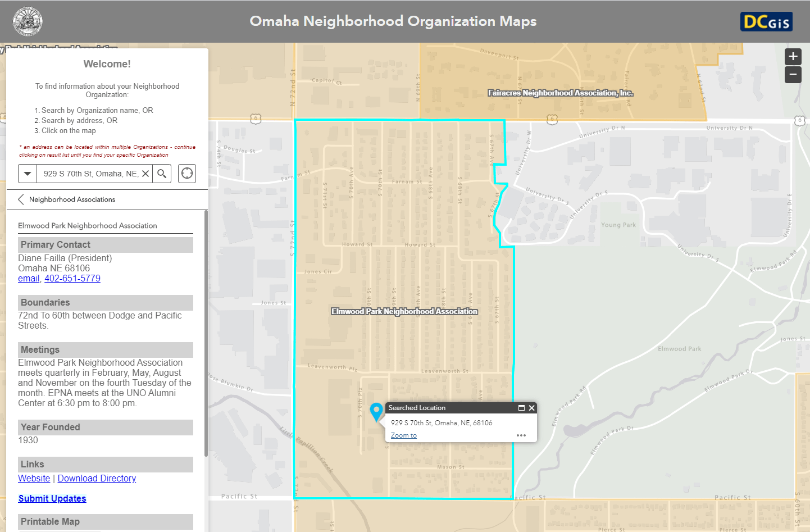Dock the Searched Location popup using the square icon

coord(521,408)
